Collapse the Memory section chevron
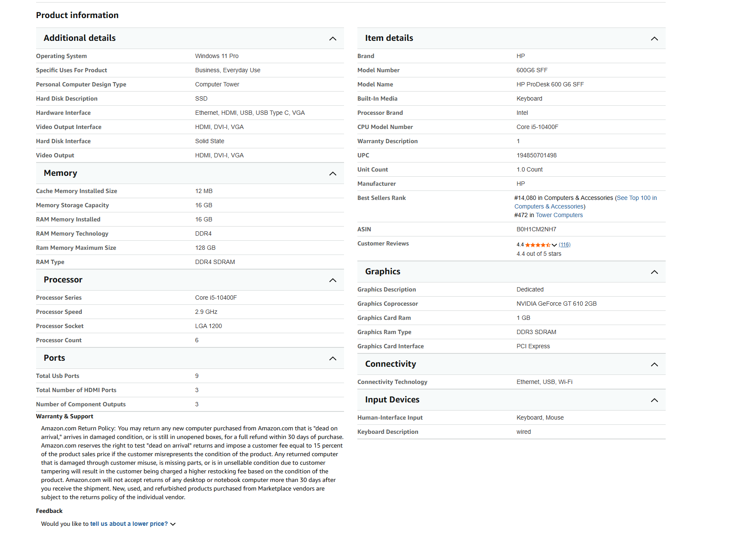756x540 pixels. coord(332,174)
